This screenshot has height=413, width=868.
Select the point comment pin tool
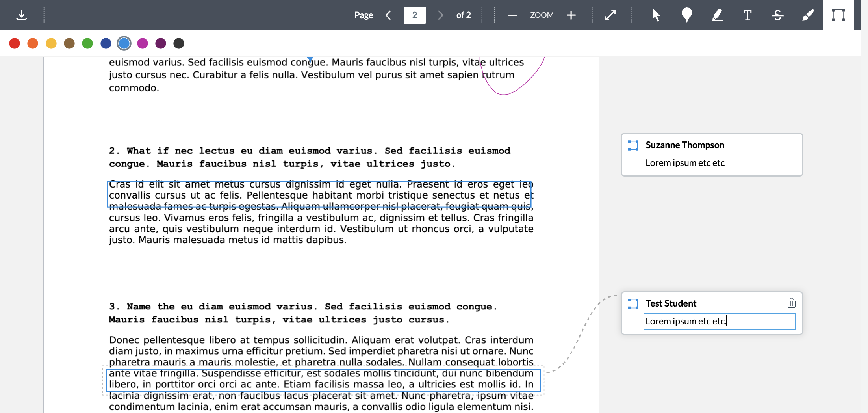(686, 15)
